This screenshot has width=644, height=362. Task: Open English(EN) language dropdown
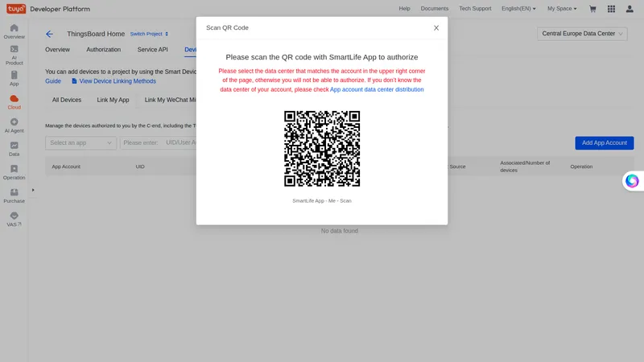pos(518,9)
